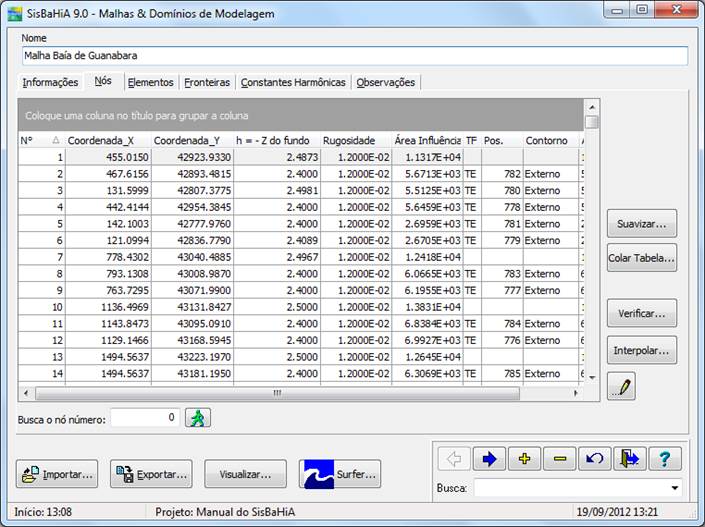
Task: Add a new record with yellow plus
Action: click(524, 459)
